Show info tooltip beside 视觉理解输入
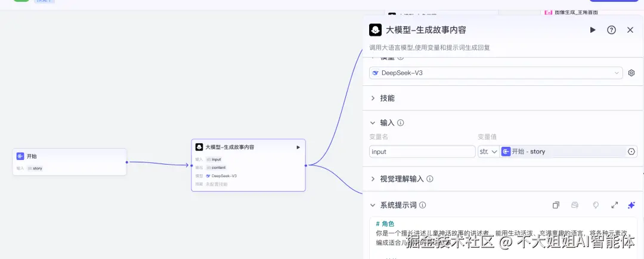The width and height of the screenshot is (644, 259). coord(429,179)
